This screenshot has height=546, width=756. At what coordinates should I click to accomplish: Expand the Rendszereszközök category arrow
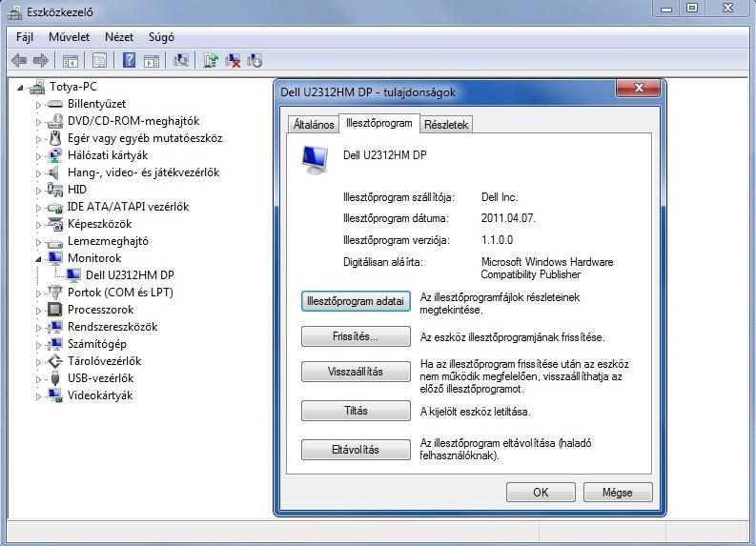point(38,328)
